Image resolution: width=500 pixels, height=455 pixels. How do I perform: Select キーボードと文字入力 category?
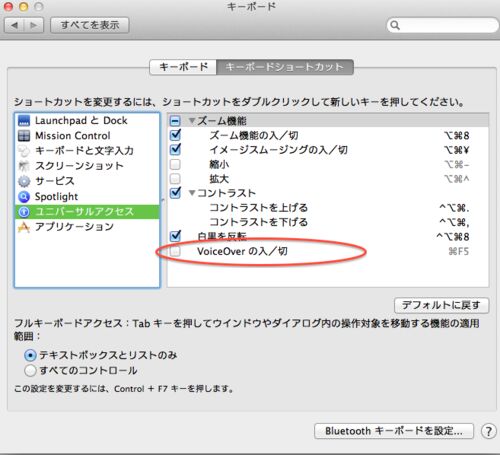click(87, 151)
